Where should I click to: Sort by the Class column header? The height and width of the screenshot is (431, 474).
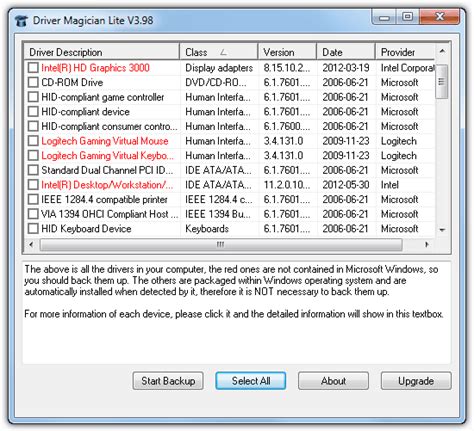click(219, 52)
